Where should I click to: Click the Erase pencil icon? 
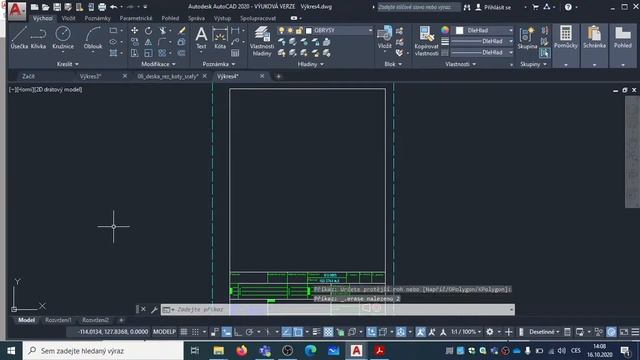pos(182,31)
